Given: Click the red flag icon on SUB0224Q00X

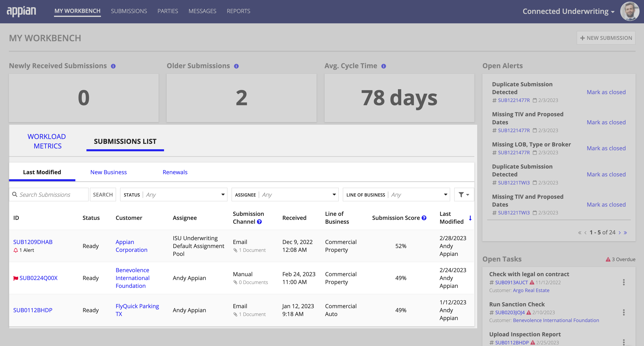Looking at the screenshot, I should coord(15,278).
